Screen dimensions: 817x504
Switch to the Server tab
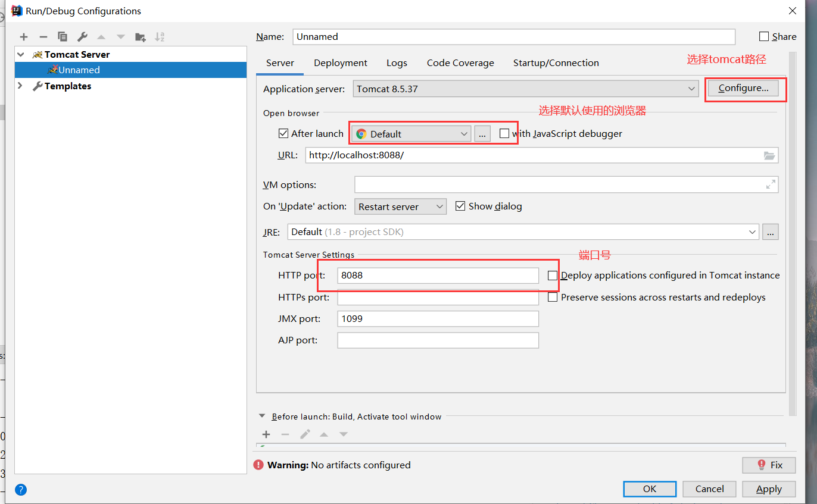tap(280, 63)
